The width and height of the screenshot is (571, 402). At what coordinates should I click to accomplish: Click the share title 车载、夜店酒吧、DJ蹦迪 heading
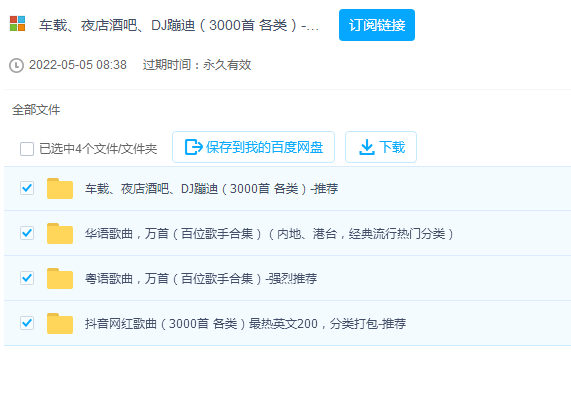click(179, 25)
